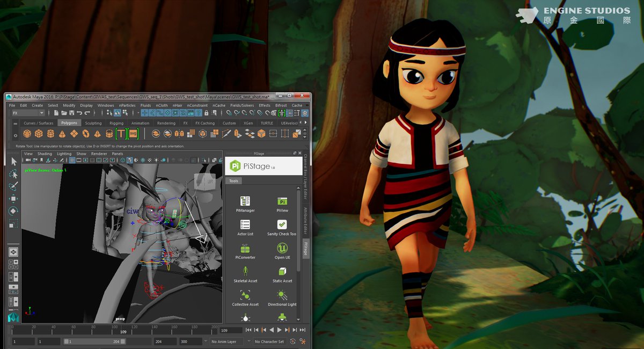Add a Directional Light from PiStage

[282, 298]
